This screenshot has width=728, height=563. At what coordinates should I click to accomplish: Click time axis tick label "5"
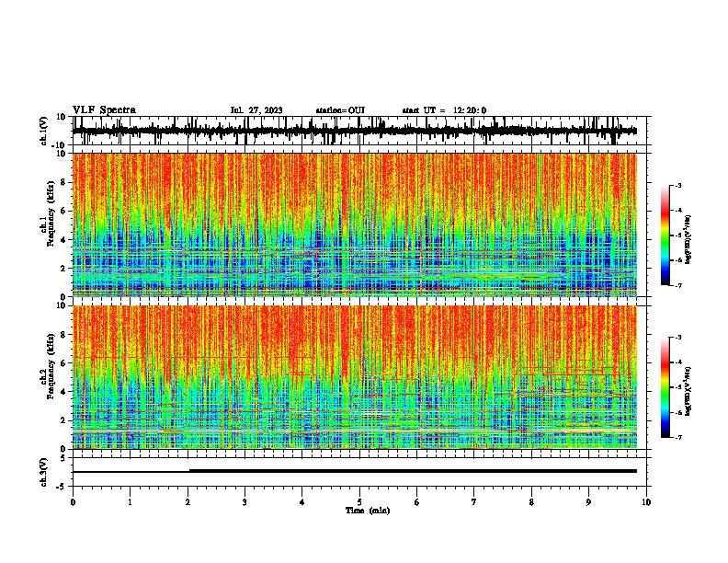(359, 502)
